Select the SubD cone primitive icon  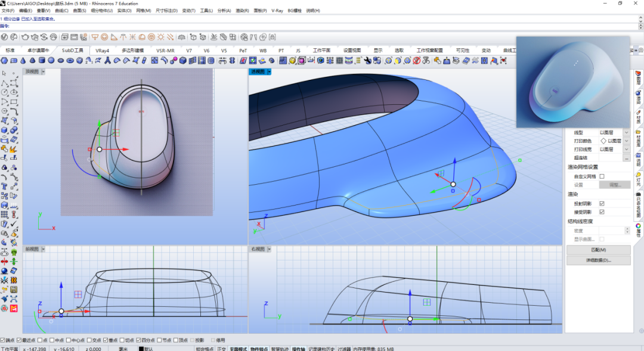click(x=23, y=60)
